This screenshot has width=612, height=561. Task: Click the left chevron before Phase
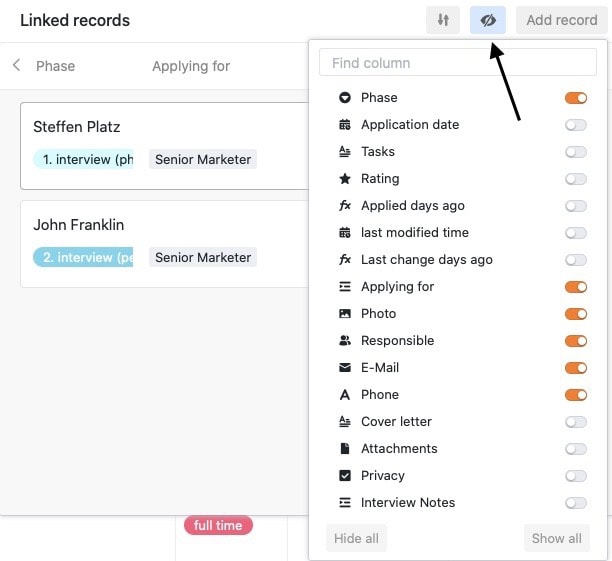(x=16, y=65)
